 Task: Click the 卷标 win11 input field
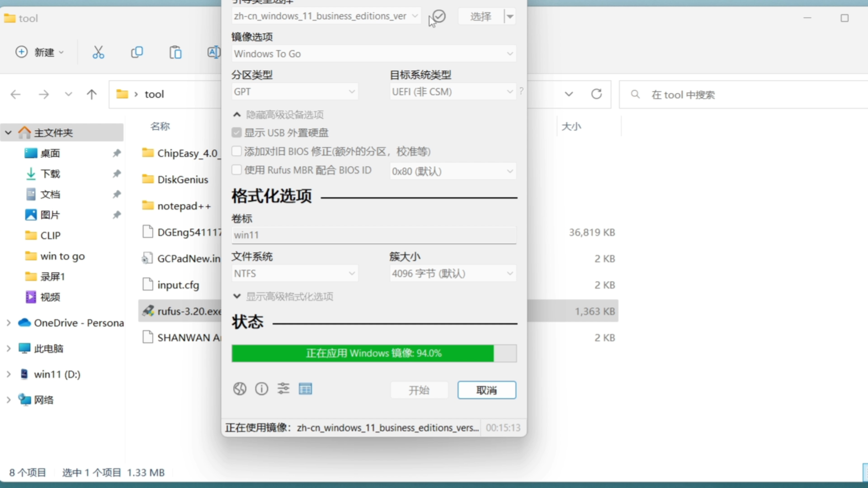point(374,234)
